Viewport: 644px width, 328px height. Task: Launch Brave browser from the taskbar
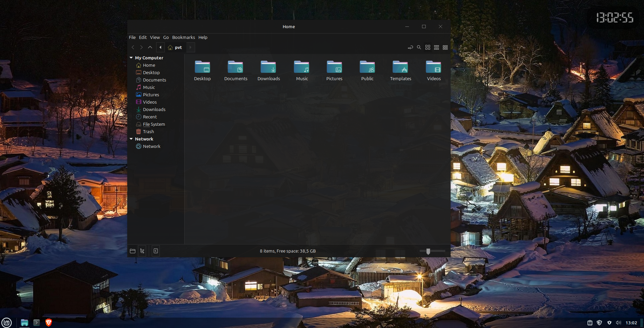(x=49, y=323)
